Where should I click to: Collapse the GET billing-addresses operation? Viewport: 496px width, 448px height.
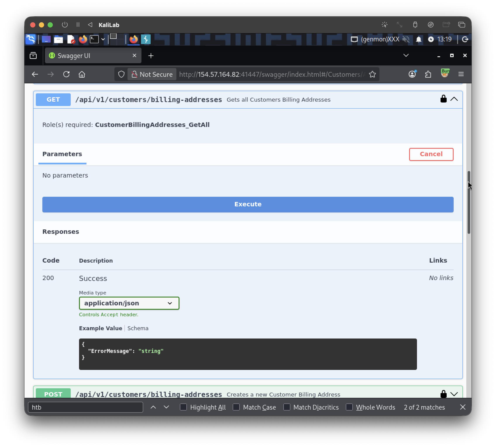coord(454,99)
